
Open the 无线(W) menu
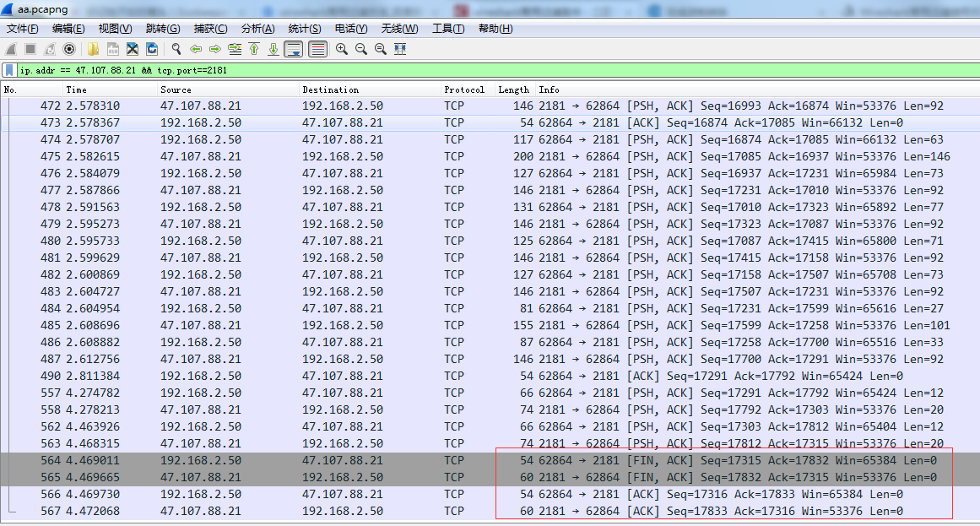[400, 29]
